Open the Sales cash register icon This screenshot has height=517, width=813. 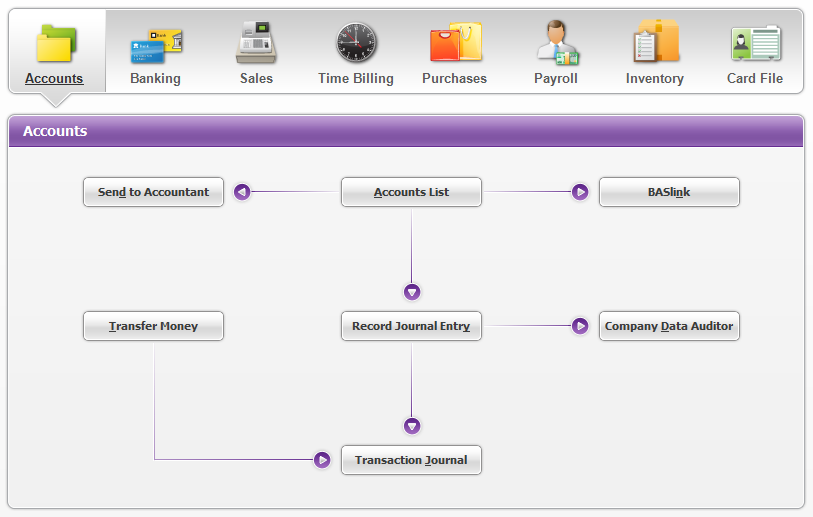[x=256, y=44]
